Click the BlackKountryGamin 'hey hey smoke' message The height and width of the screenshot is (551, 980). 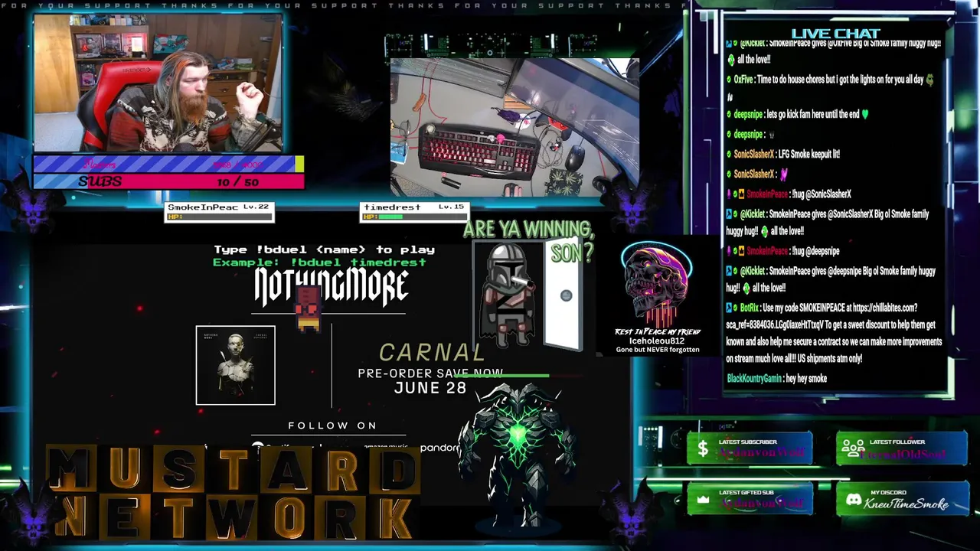coord(776,378)
